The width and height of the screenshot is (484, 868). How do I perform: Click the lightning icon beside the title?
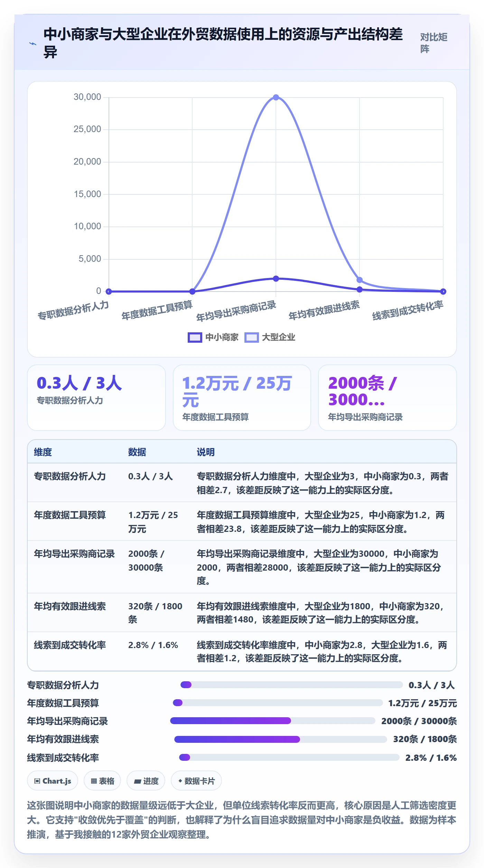coord(33,44)
